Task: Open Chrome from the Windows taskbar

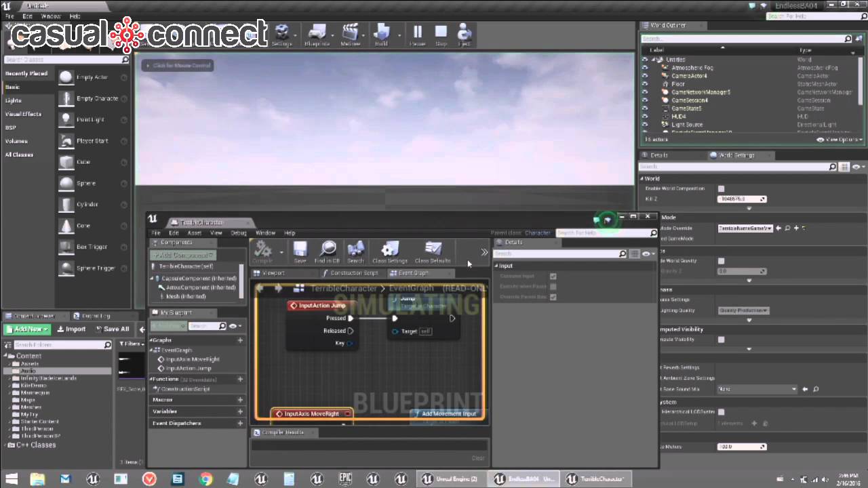Action: [x=205, y=479]
